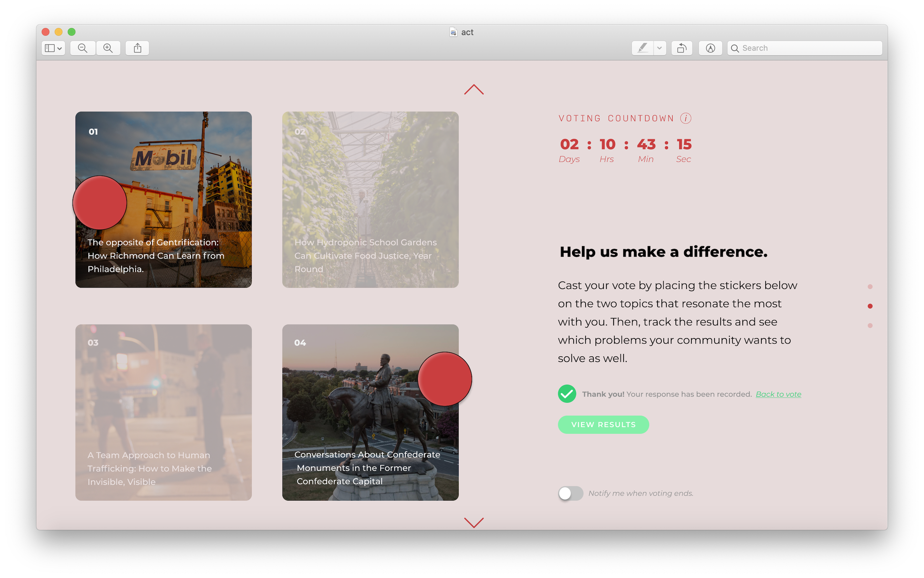
Task: Click the act document icon in title bar
Action: click(x=454, y=32)
